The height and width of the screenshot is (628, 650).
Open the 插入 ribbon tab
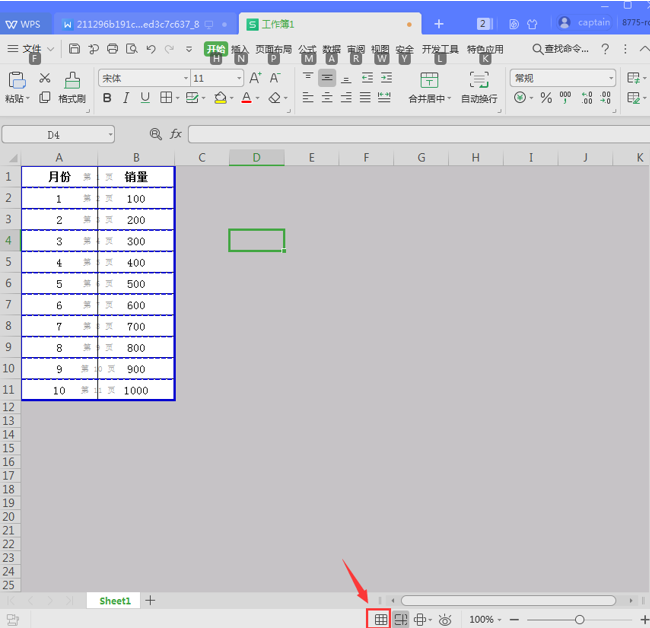coord(240,49)
